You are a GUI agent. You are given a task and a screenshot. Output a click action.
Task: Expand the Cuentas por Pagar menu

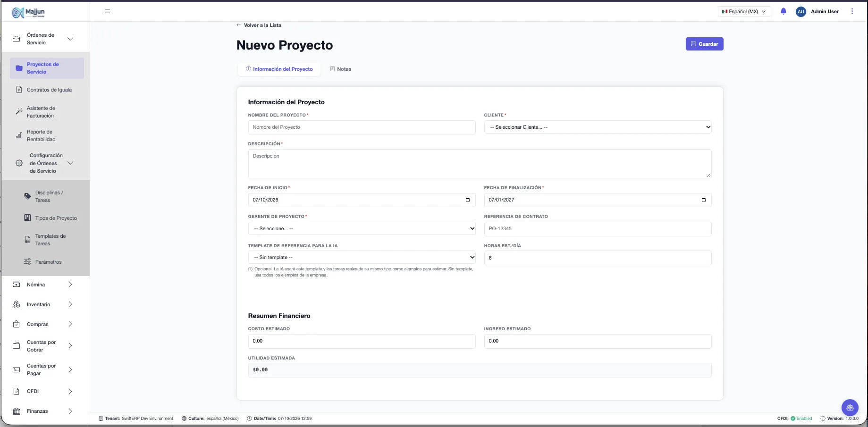tap(70, 369)
